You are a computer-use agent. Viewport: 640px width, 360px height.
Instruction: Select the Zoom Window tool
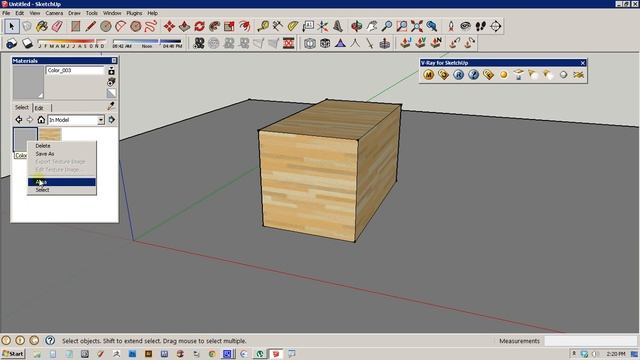[402, 27]
